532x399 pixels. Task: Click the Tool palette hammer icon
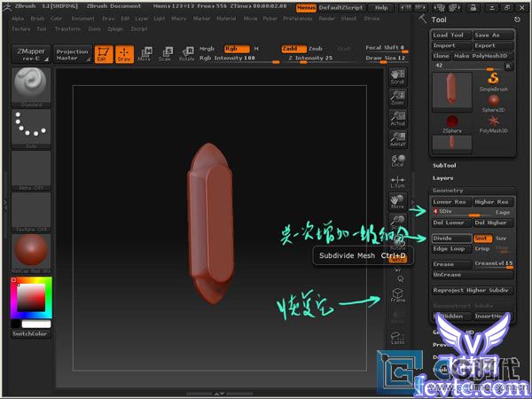click(423, 19)
